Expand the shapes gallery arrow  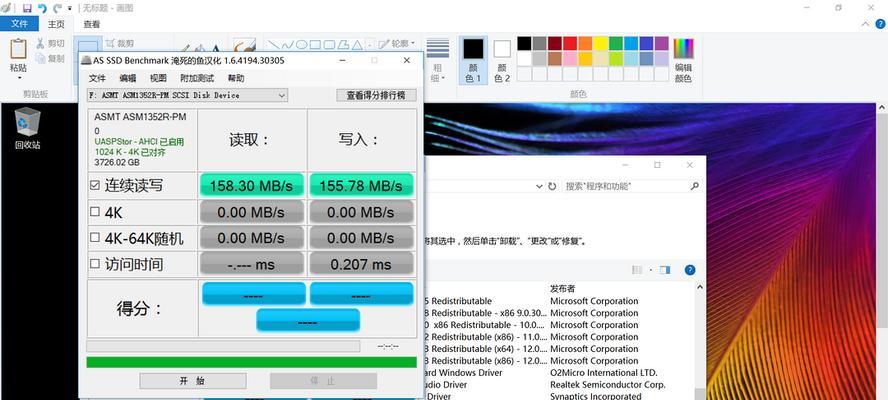coord(370,44)
